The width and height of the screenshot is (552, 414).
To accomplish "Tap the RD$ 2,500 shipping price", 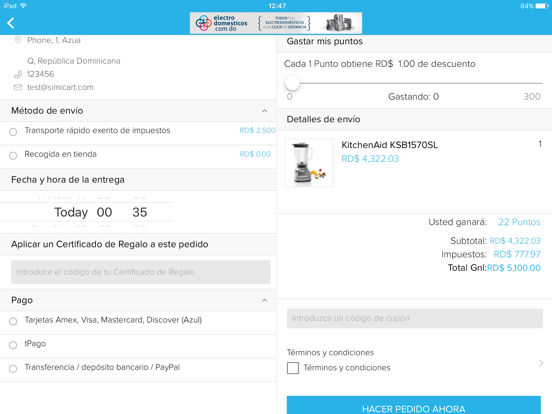I will pos(257,131).
